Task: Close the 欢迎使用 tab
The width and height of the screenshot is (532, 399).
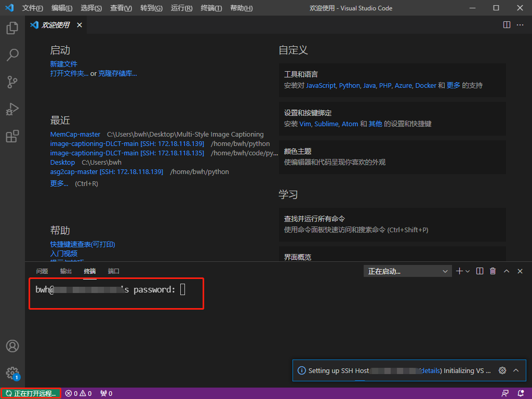Action: 79,25
